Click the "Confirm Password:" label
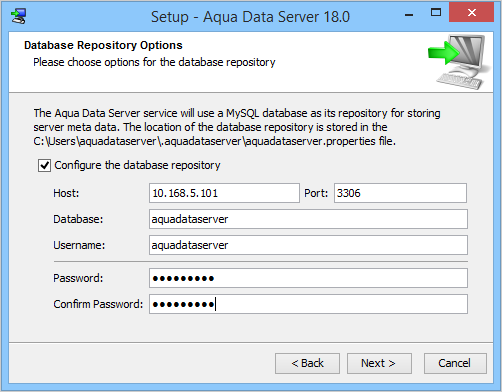Image resolution: width=502 pixels, height=392 pixels. pos(98,304)
